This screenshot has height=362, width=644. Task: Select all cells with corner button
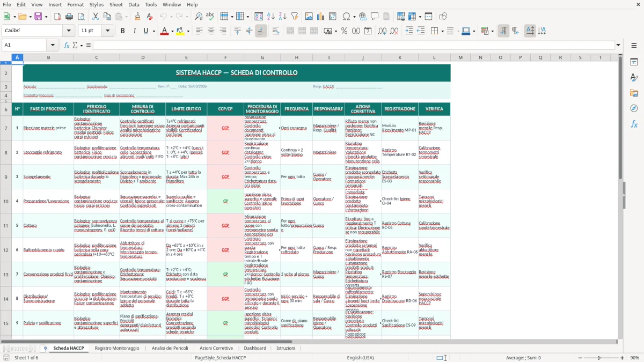(x=6, y=57)
